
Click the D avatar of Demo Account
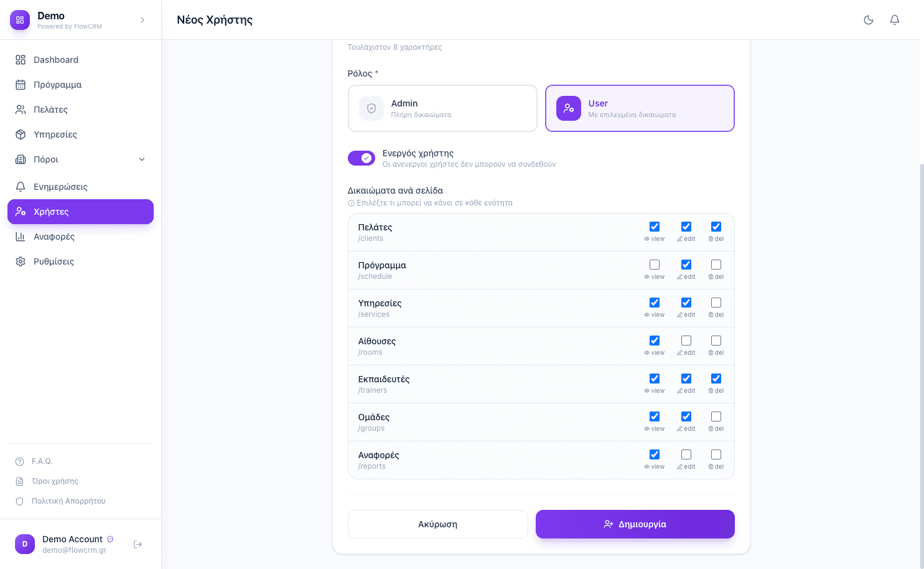click(25, 544)
